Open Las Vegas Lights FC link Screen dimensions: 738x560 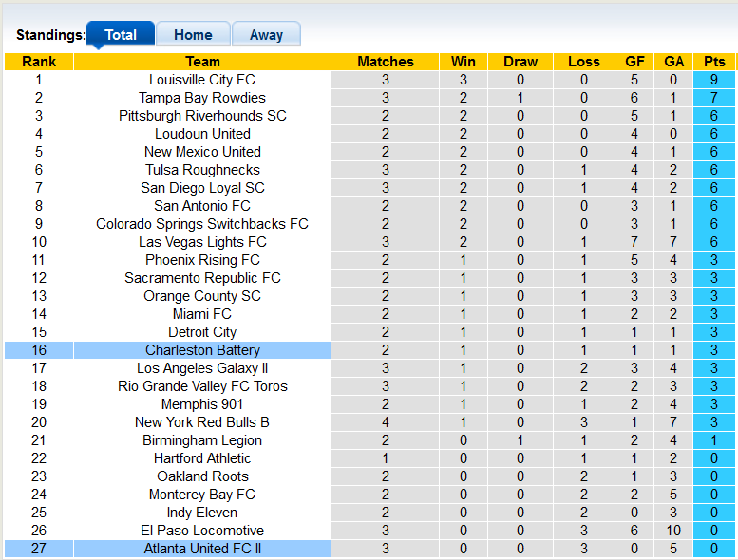202,242
